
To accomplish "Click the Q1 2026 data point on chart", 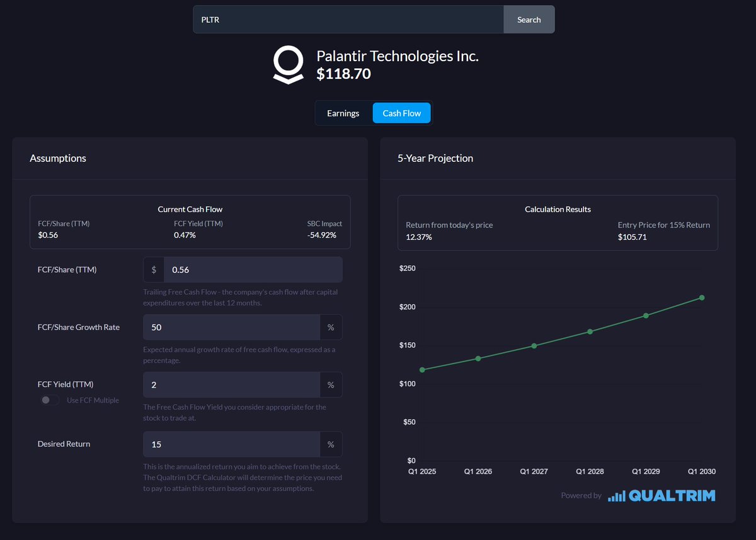I will [x=478, y=359].
